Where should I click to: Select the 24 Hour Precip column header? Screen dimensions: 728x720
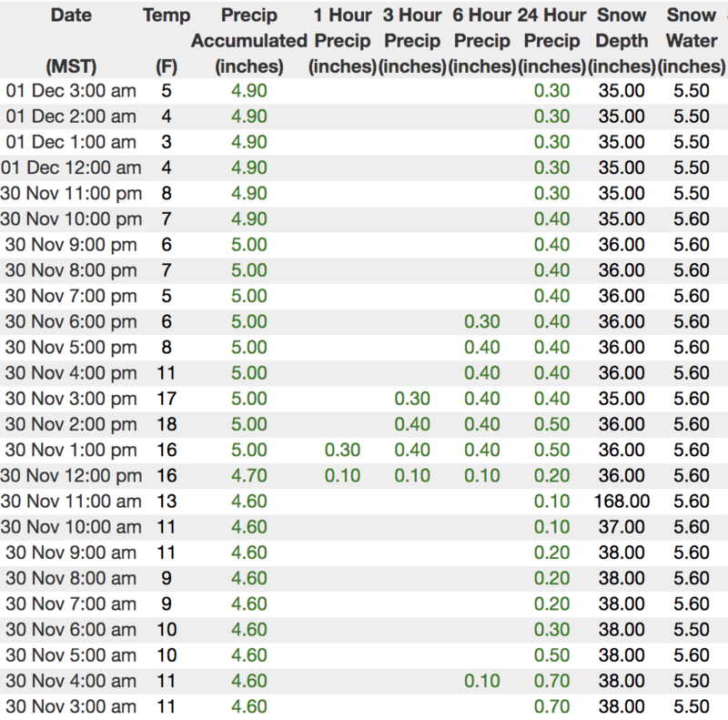(551, 41)
